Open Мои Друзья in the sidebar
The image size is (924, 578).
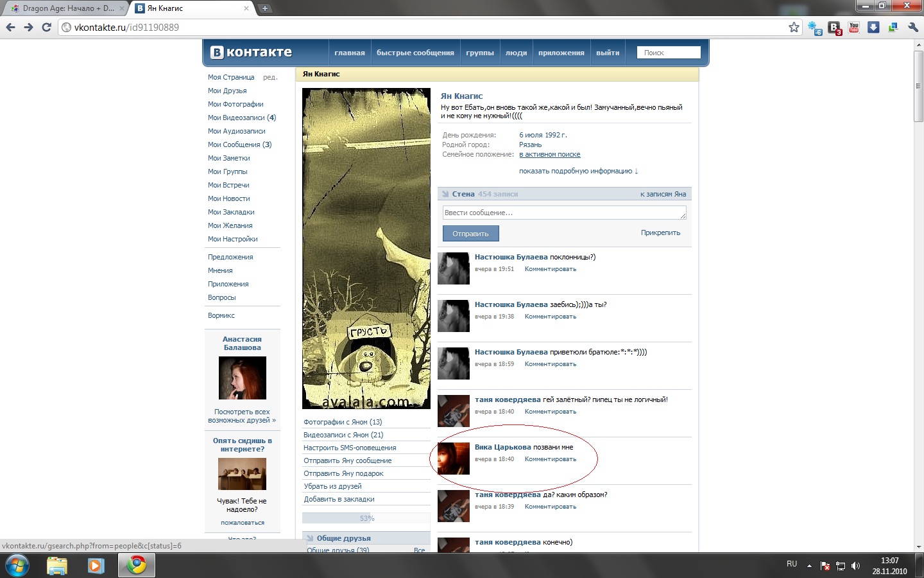pyautogui.click(x=227, y=91)
